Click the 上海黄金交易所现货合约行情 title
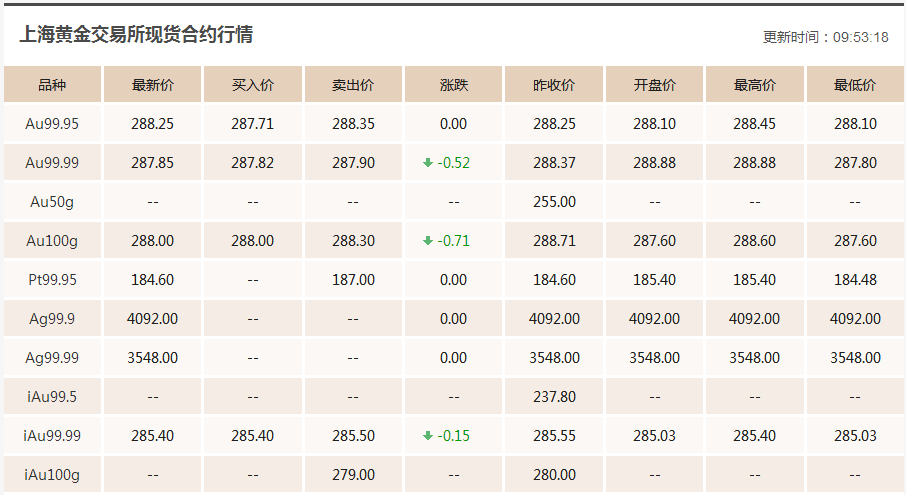This screenshot has height=495, width=906. pos(136,35)
